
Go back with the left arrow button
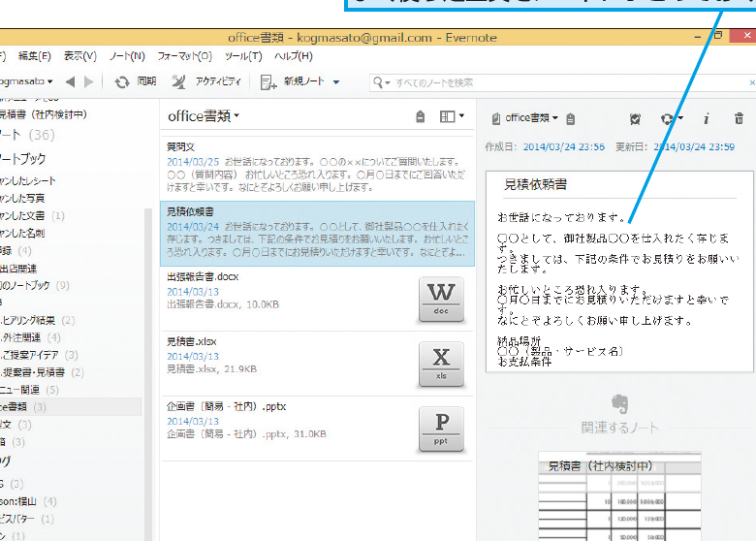tap(71, 82)
